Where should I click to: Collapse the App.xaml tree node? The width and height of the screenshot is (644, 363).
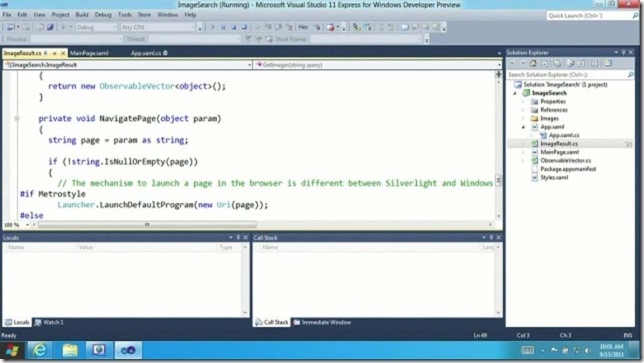pos(523,127)
